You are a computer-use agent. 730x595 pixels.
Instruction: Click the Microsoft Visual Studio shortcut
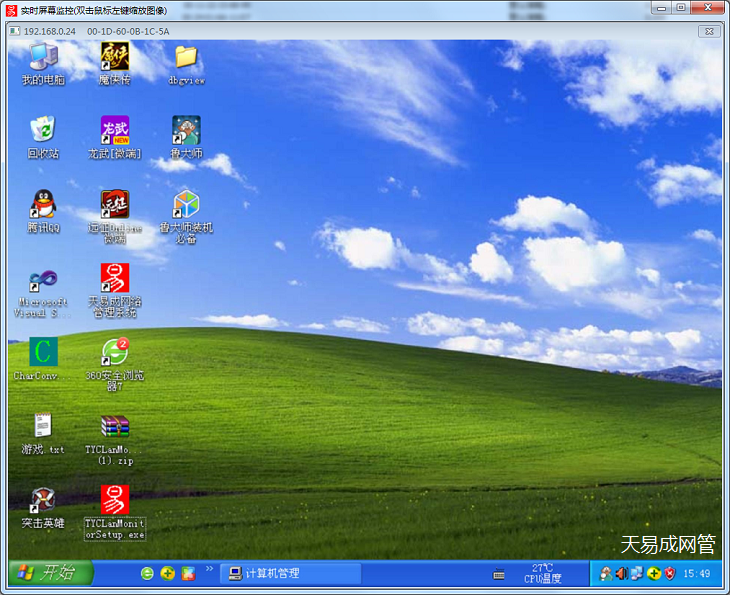pos(43,280)
